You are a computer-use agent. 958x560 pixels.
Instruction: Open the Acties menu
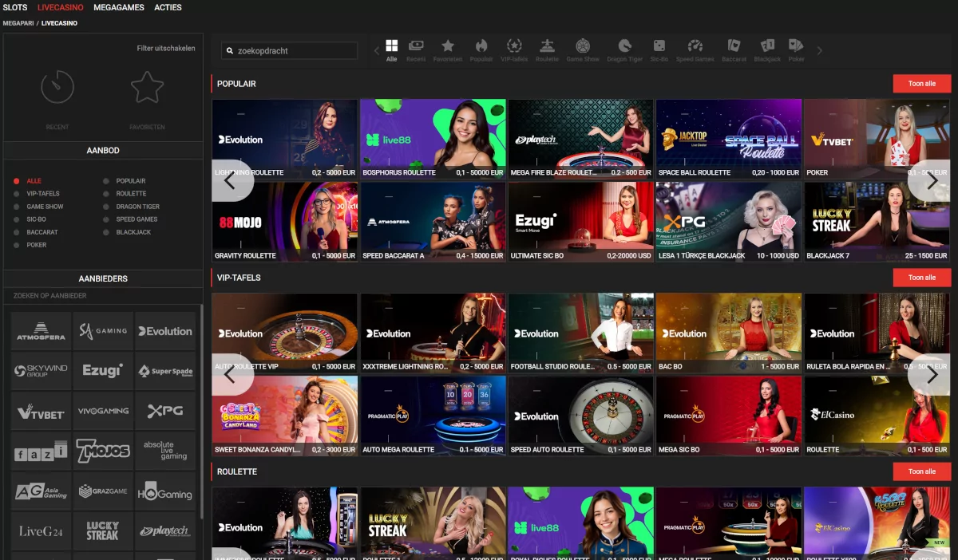pyautogui.click(x=168, y=7)
